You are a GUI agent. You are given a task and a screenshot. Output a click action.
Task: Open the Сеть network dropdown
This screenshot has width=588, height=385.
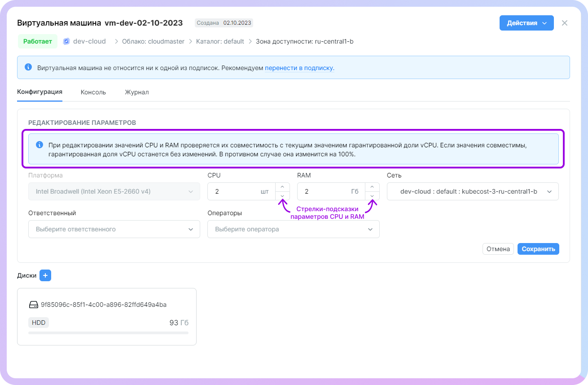point(473,191)
